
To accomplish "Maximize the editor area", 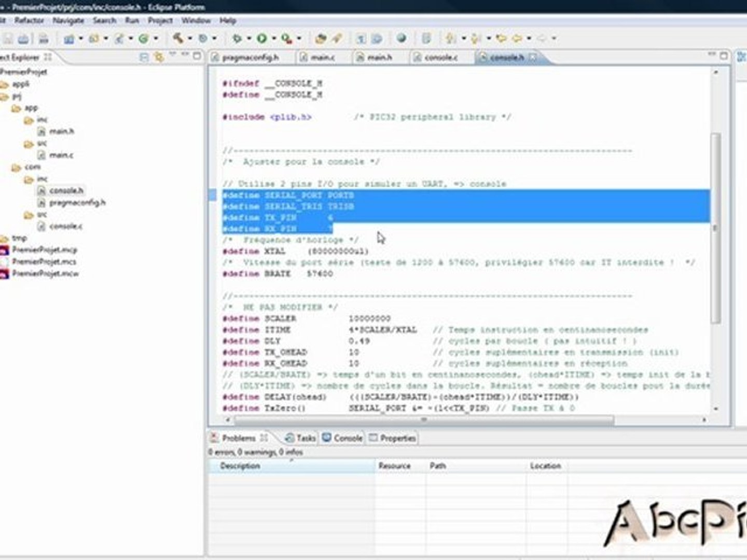I will tap(724, 55).
